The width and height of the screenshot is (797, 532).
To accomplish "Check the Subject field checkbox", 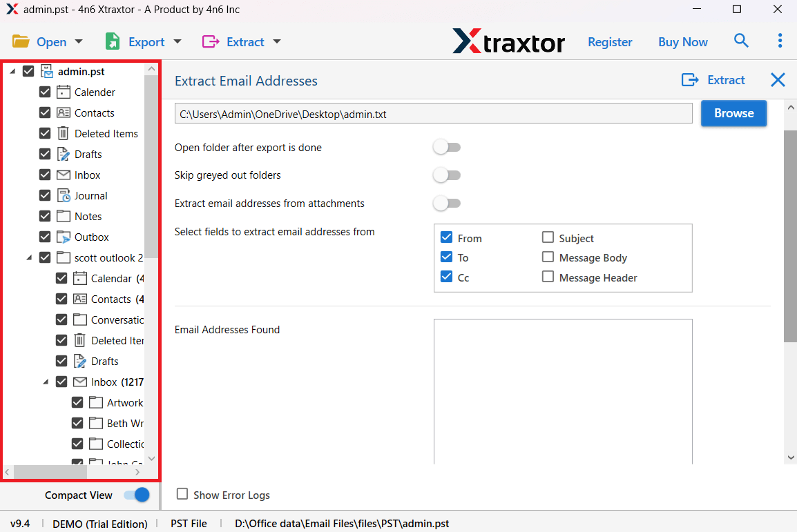I will [548, 237].
